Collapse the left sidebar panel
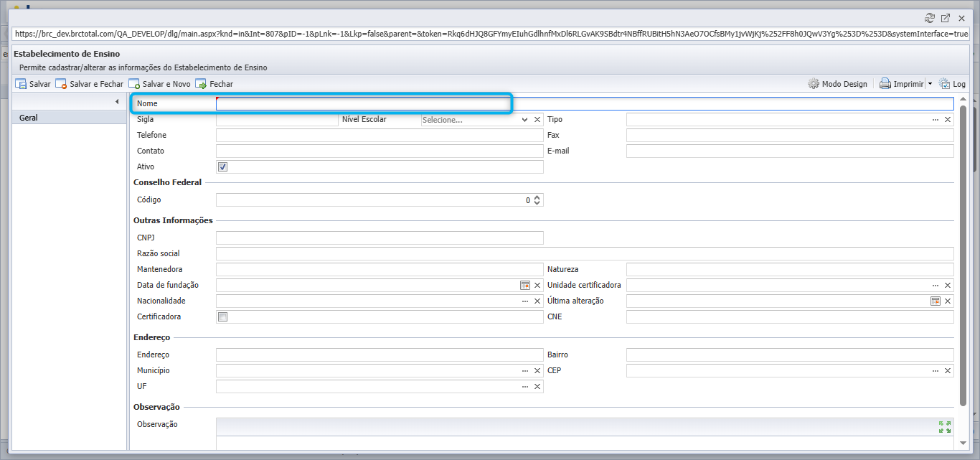The image size is (980, 460). click(117, 102)
